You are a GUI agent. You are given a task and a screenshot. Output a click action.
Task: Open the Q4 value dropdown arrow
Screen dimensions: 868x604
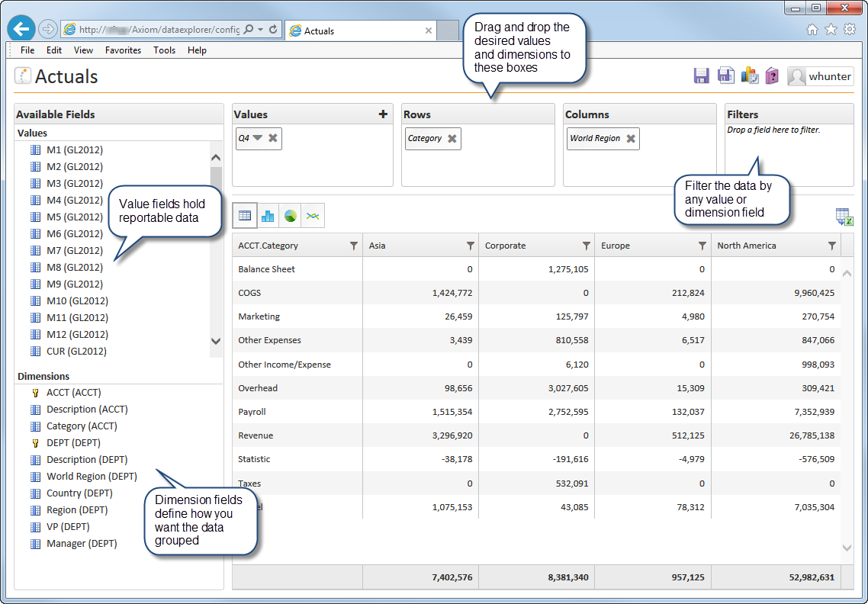click(x=257, y=138)
